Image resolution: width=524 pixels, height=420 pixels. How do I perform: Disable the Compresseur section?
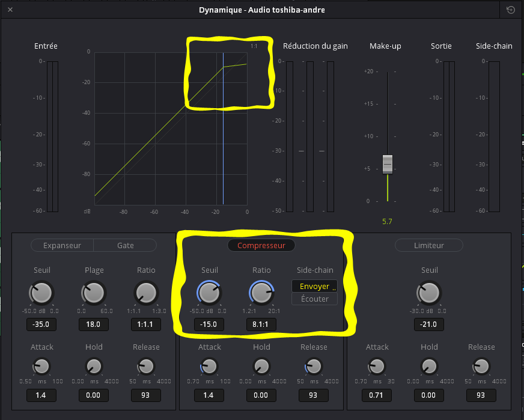click(x=261, y=245)
